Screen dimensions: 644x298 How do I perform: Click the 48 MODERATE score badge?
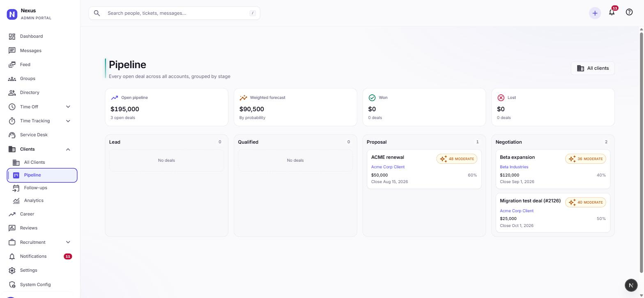457,159
